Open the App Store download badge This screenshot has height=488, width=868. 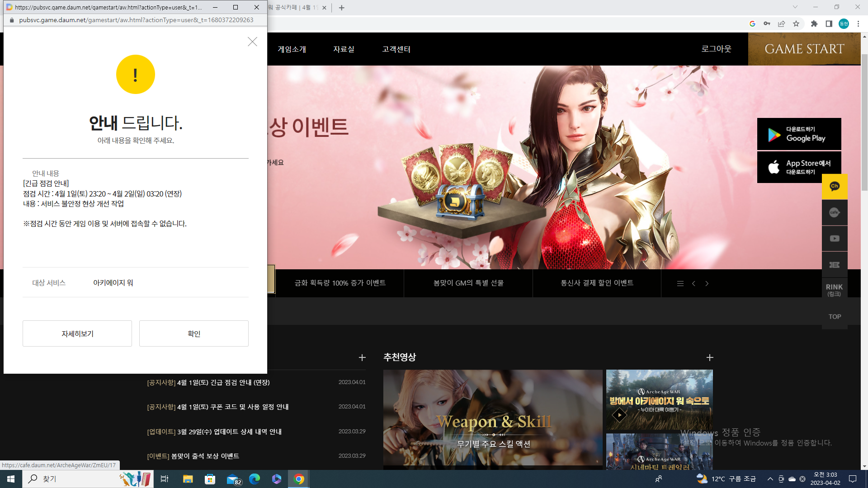click(x=799, y=167)
